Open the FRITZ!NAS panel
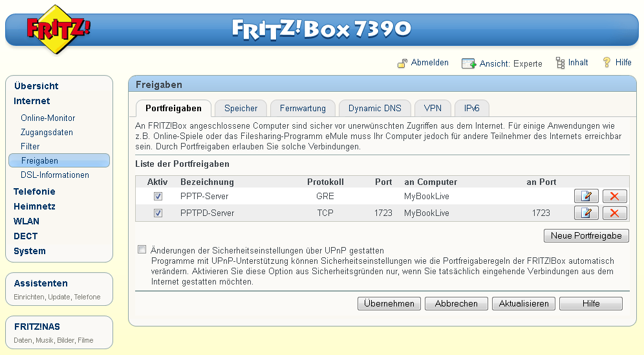The image size is (644, 355). pyautogui.click(x=59, y=332)
